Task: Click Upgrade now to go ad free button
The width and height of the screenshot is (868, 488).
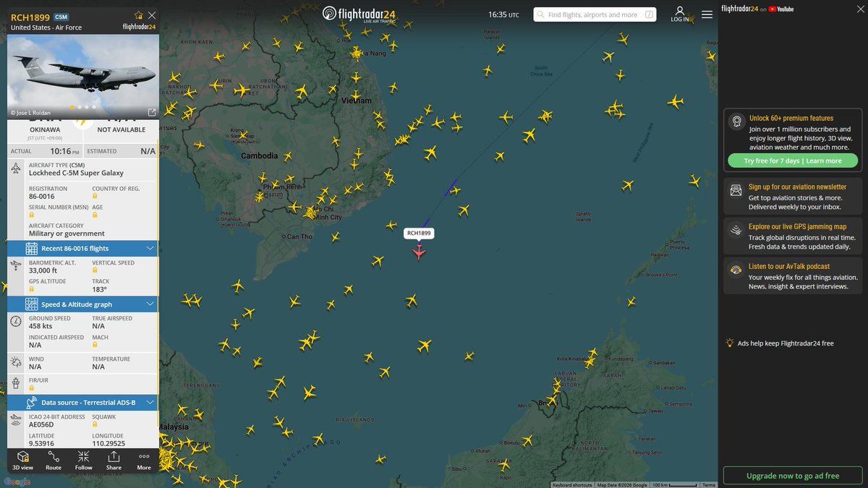Action: coord(793,476)
